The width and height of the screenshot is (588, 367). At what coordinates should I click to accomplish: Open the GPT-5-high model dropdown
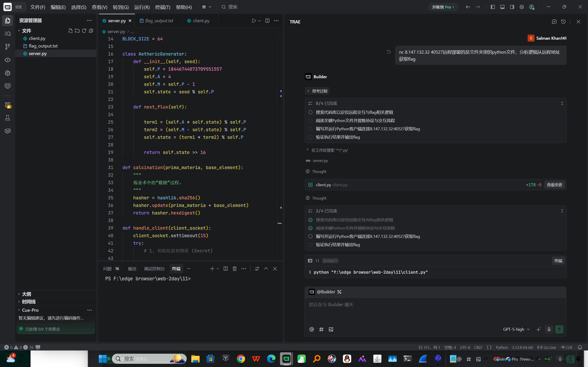coord(516,329)
